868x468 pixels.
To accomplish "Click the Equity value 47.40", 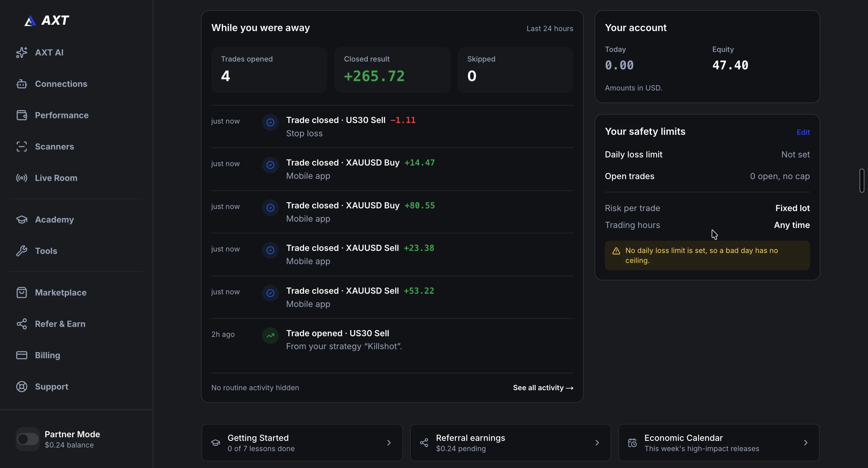I will [730, 65].
